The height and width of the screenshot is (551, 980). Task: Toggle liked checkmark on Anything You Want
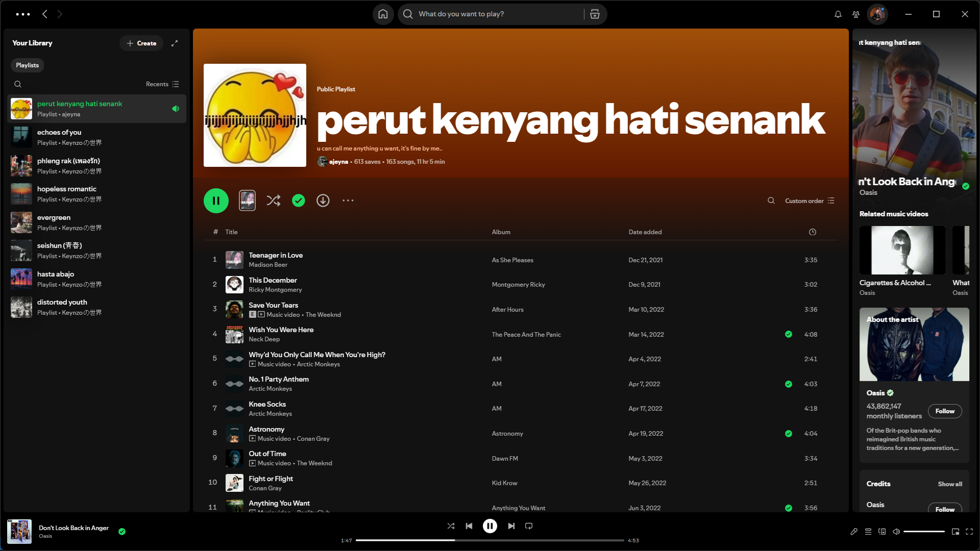(x=789, y=508)
